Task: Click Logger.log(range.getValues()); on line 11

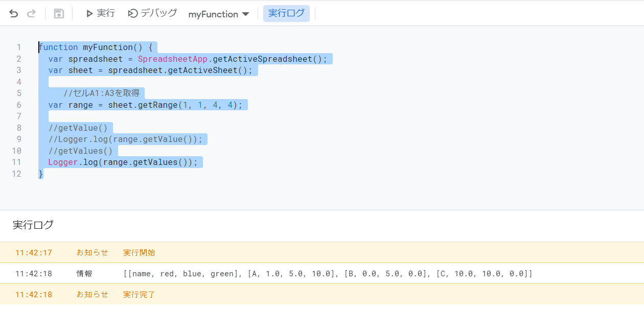Action: point(123,162)
